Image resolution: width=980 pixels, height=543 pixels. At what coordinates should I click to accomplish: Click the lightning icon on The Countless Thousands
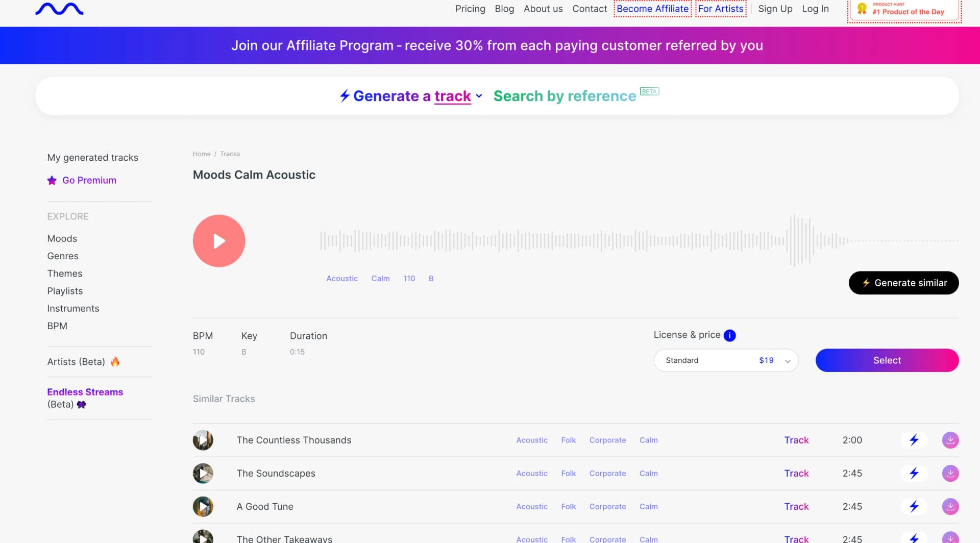click(914, 440)
